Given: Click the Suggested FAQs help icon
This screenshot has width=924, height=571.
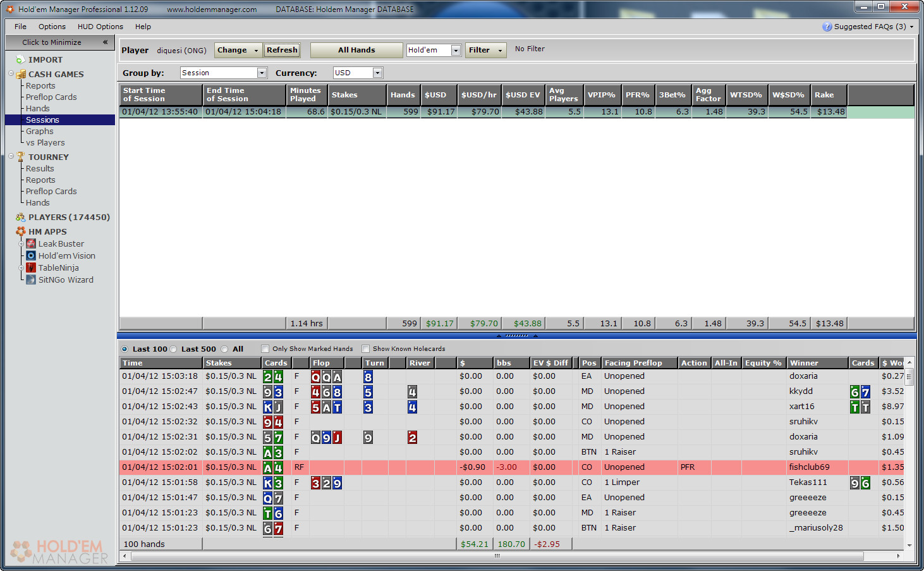Looking at the screenshot, I should [827, 27].
